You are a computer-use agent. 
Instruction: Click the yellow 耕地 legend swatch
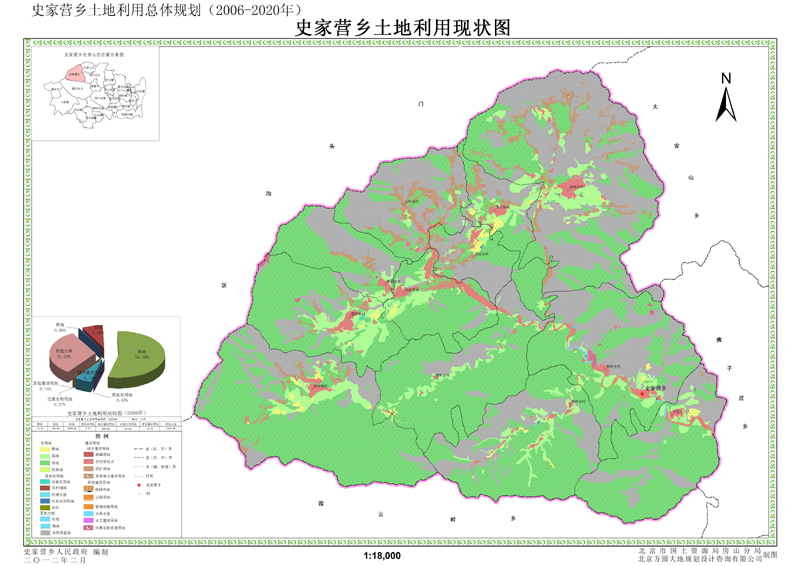pyautogui.click(x=46, y=450)
